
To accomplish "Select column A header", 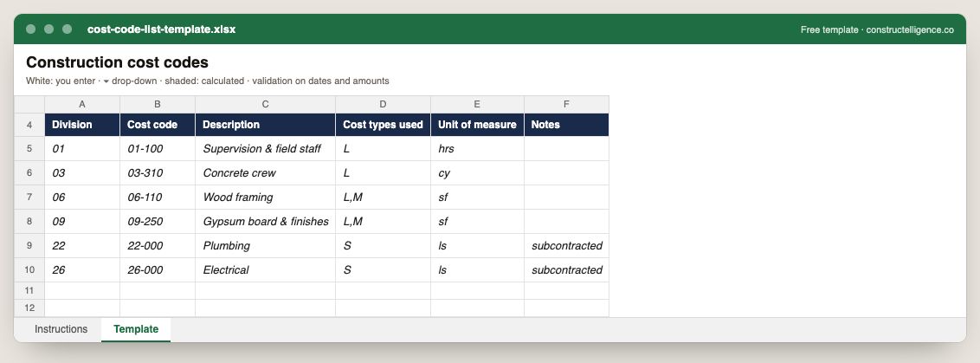I will [82, 105].
